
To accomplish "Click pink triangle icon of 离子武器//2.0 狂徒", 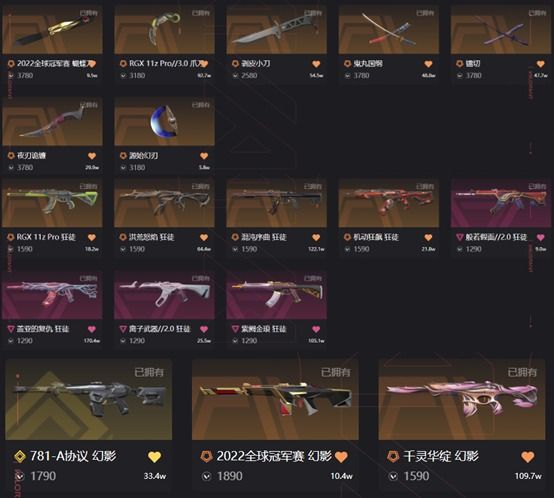I will tap(123, 329).
